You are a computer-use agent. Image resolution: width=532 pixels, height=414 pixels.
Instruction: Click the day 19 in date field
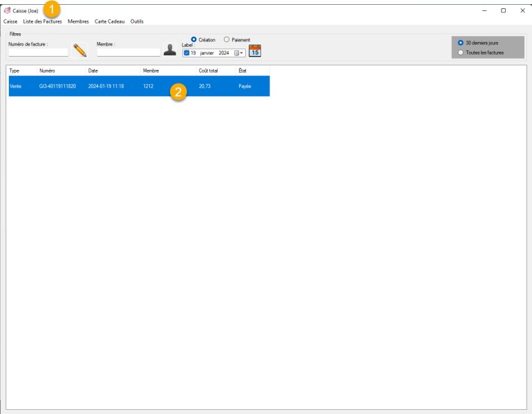click(193, 53)
